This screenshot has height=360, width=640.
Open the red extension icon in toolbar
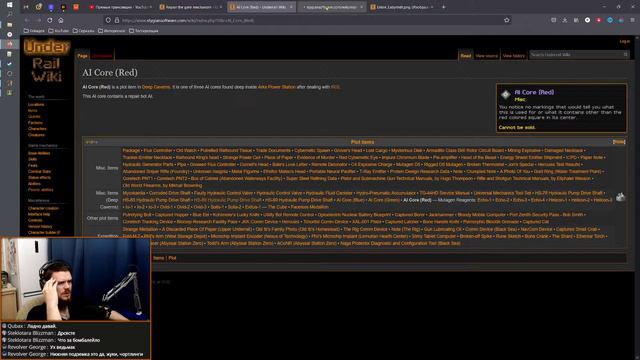[598, 20]
